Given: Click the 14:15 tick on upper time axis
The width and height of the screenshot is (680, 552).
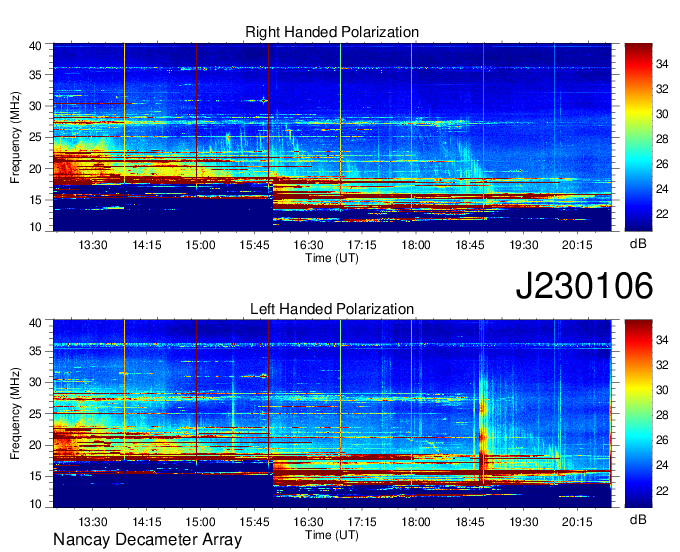Looking at the screenshot, I should point(147,245).
